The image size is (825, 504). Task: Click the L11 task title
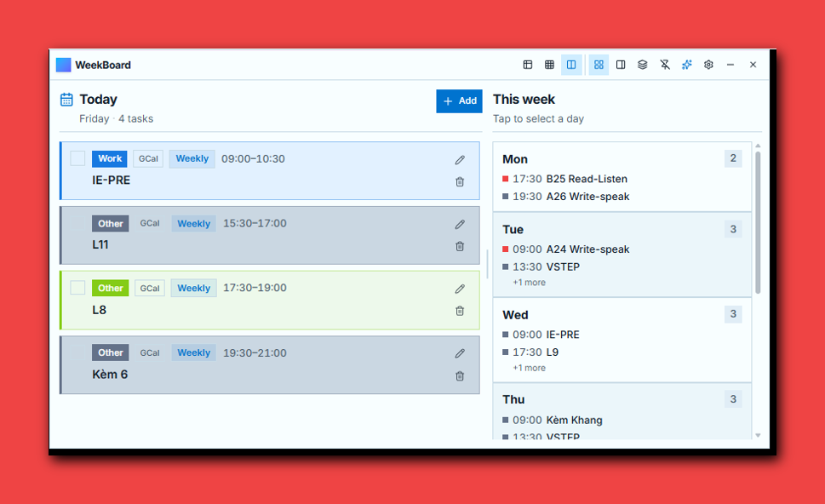(x=100, y=244)
